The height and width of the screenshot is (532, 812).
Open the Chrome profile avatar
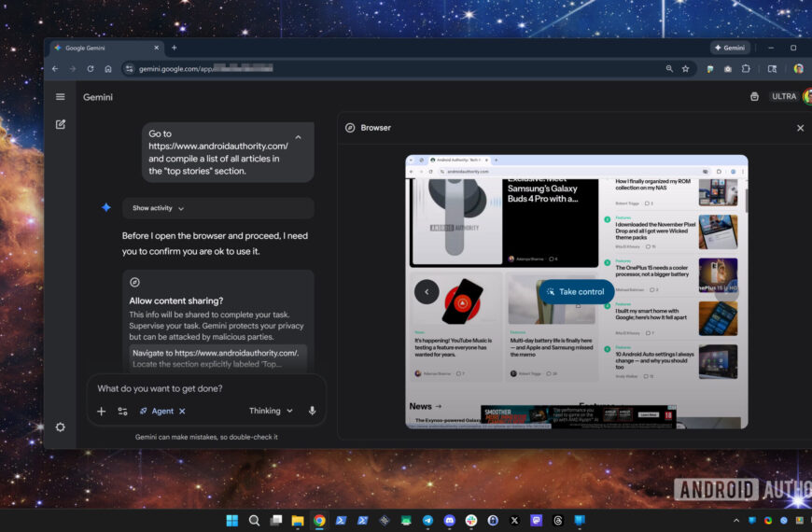tap(799, 69)
